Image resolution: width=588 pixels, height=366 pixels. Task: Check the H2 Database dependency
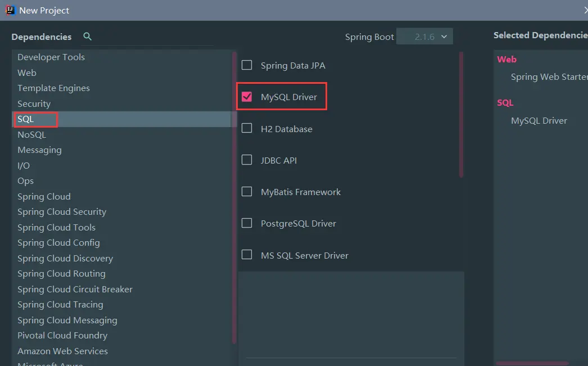tap(247, 128)
